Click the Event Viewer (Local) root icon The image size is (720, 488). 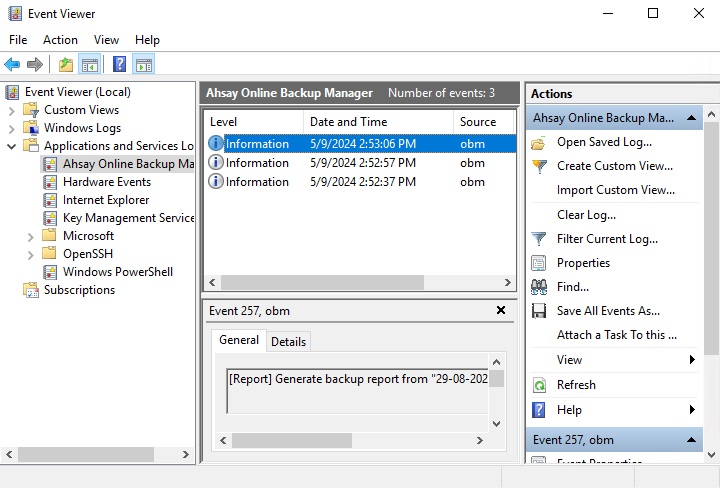(12, 92)
